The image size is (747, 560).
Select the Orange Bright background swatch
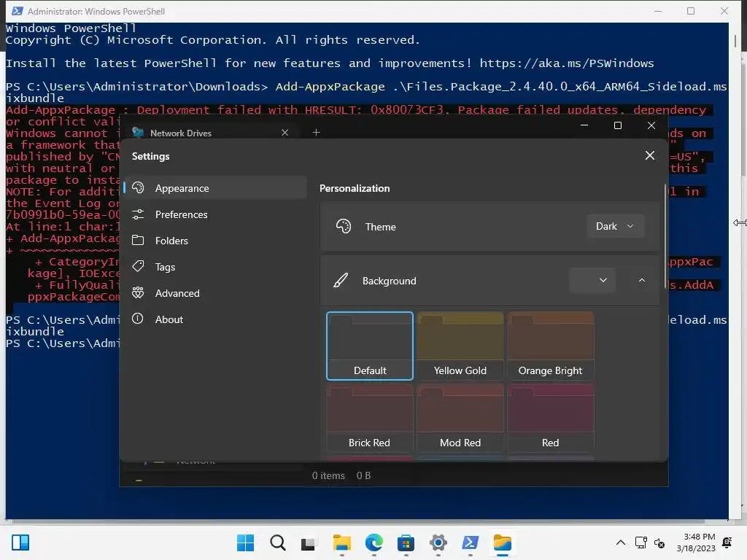pos(550,346)
